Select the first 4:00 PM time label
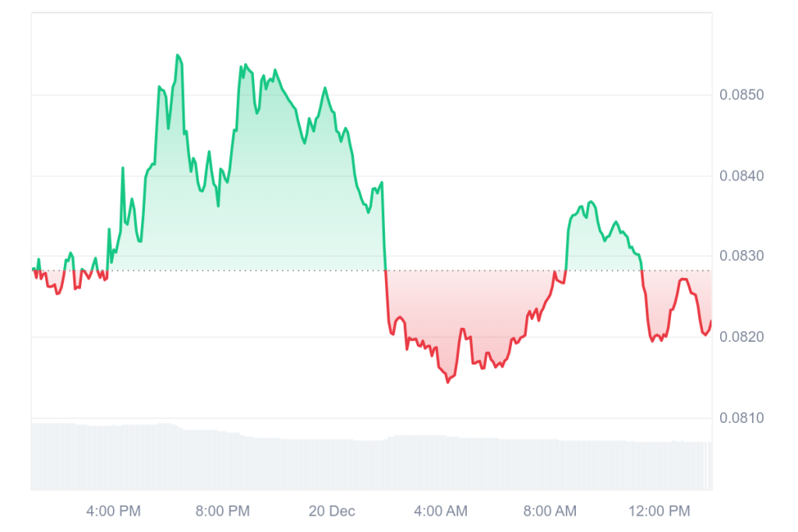Image resolution: width=798 pixels, height=532 pixels. [114, 512]
